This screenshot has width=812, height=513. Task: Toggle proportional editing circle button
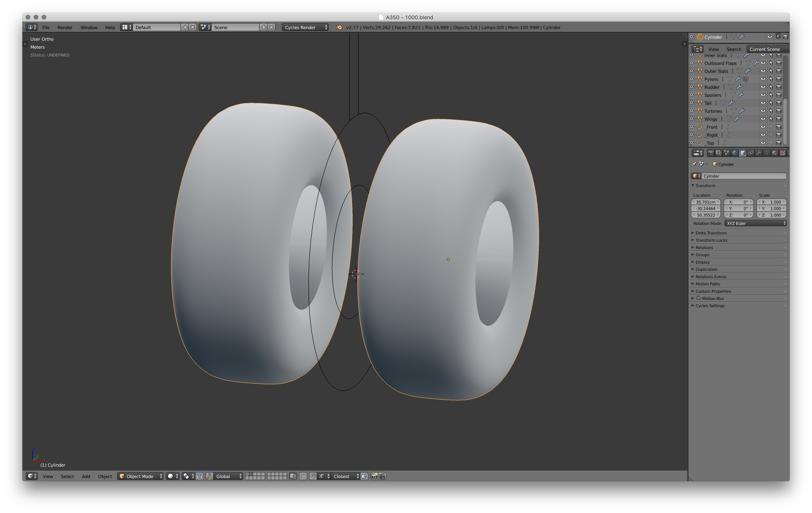coord(303,476)
